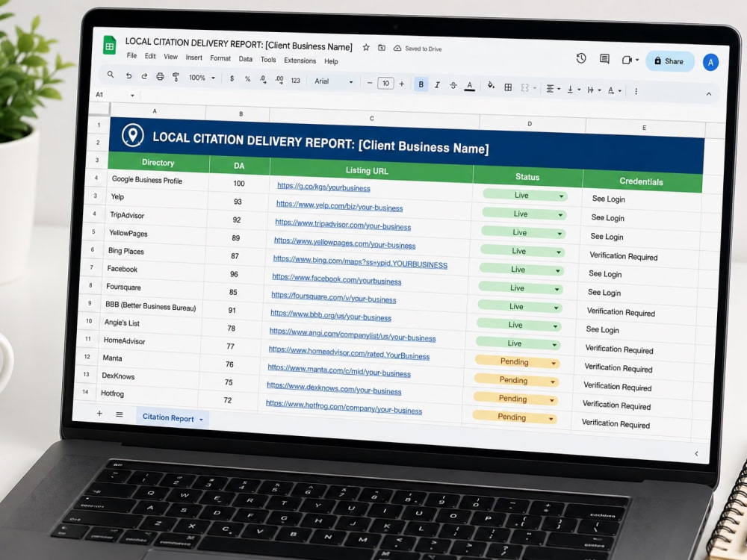Increase decimal places icon
Viewport: 747px width, 560px height.
click(279, 80)
